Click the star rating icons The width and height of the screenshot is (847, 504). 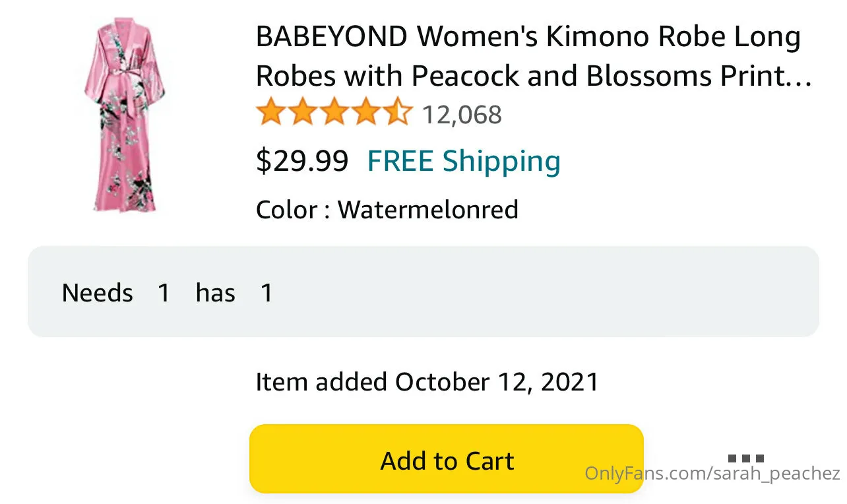tap(333, 113)
